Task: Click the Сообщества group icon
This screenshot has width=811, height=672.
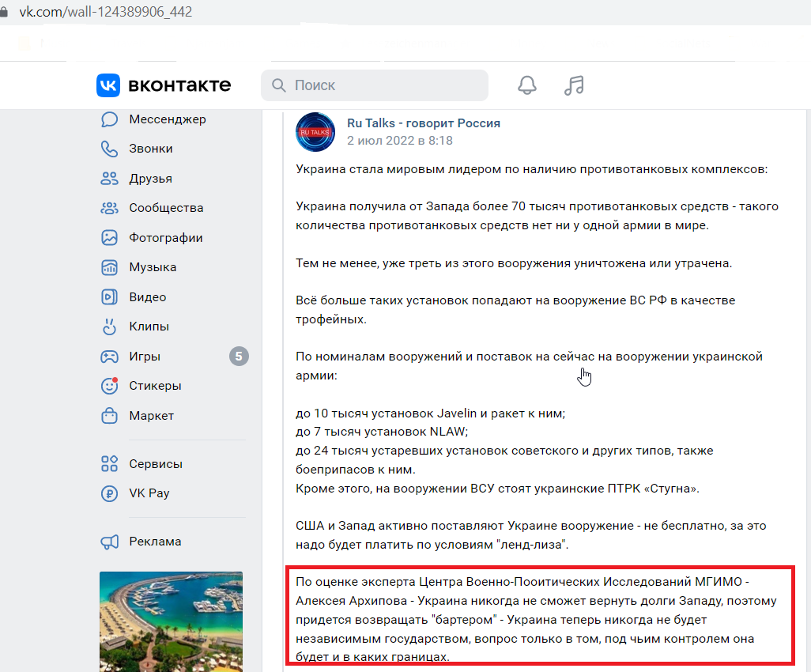Action: [109, 208]
